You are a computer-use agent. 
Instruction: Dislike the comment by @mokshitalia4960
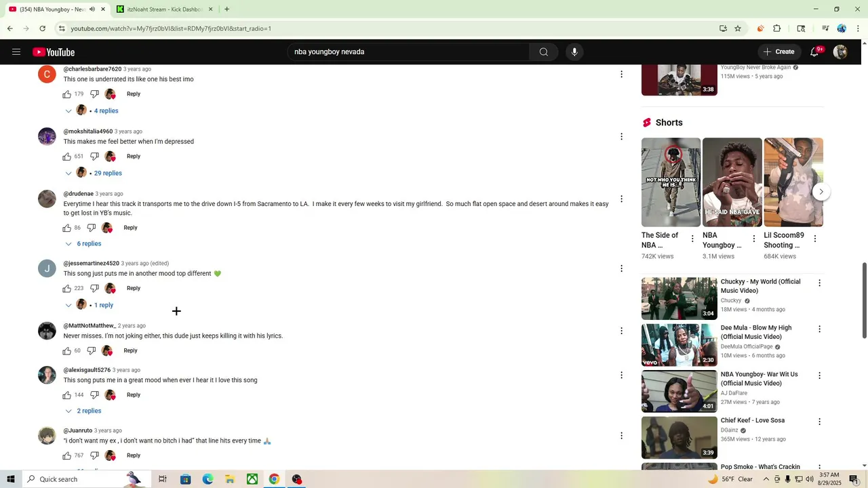click(x=94, y=157)
